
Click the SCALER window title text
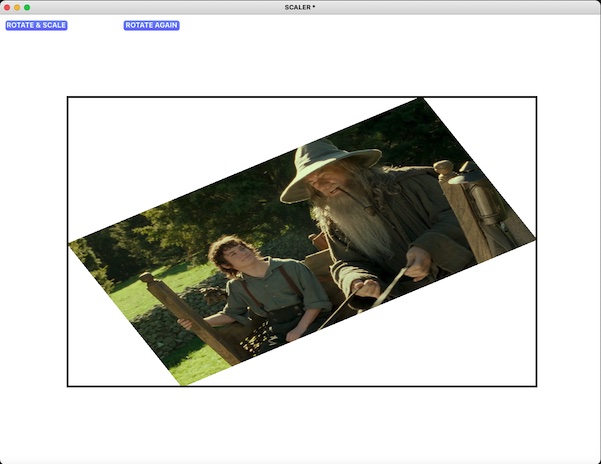point(299,7)
